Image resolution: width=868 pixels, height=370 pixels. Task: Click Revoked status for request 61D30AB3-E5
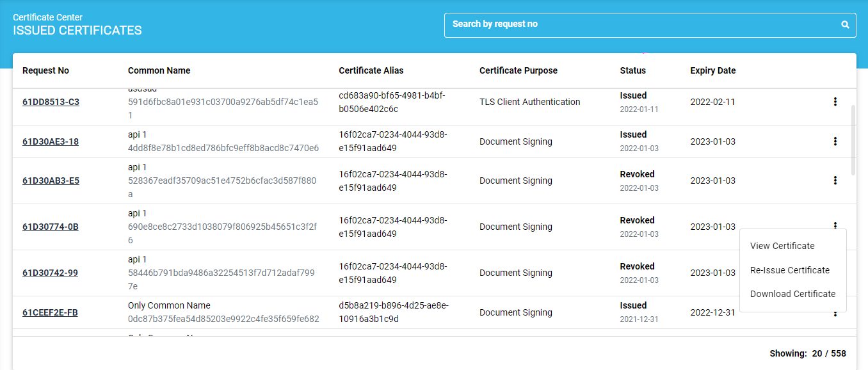pos(637,174)
